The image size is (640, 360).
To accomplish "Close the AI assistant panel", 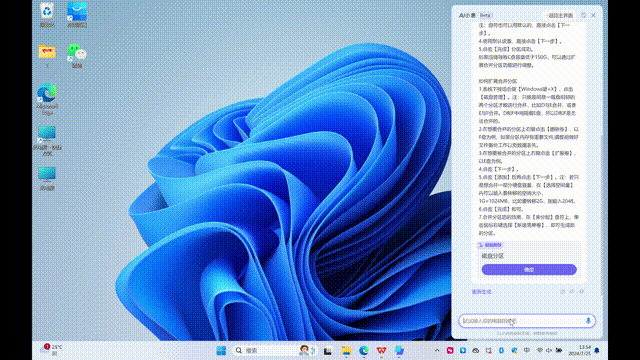I will tap(593, 15).
